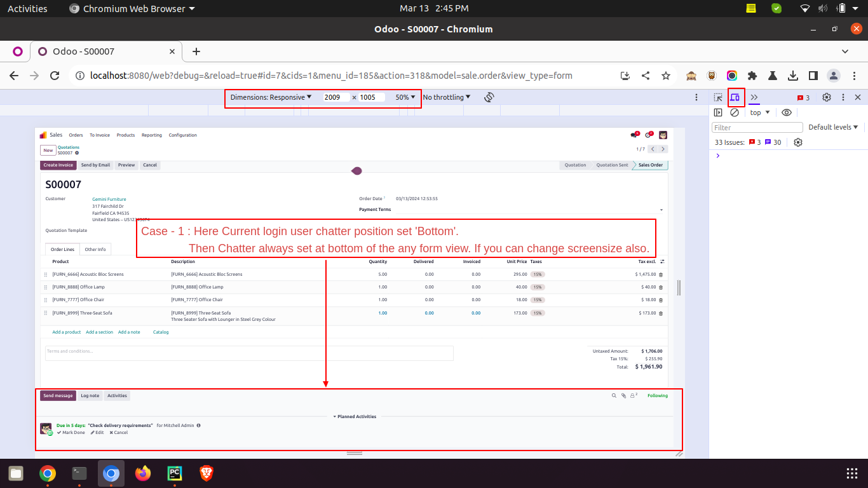Open the Chromium profile avatar
Screen dimensions: 868x488
834,76
